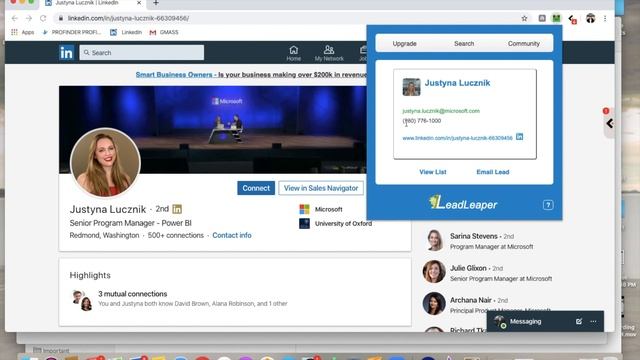The width and height of the screenshot is (640, 360).
Task: Click the justyna.lucznik@microsoft.com email
Action: (x=441, y=111)
